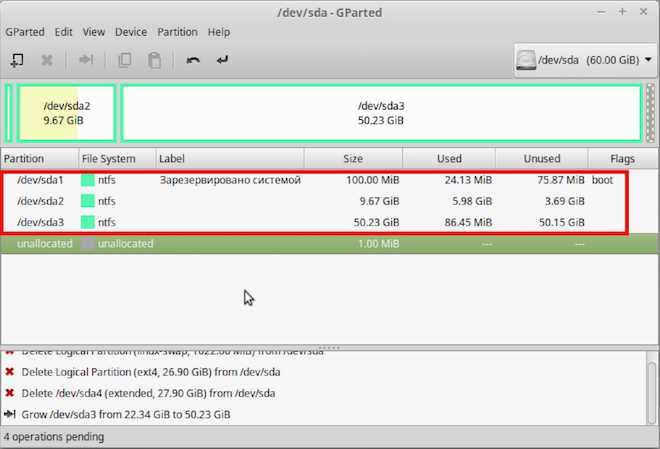This screenshot has height=449, width=660.
Task: Sort by the File System column header
Action: click(117, 159)
